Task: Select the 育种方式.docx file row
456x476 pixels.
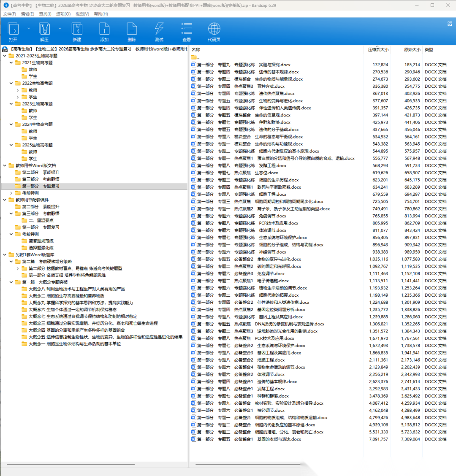Action: coord(271,87)
